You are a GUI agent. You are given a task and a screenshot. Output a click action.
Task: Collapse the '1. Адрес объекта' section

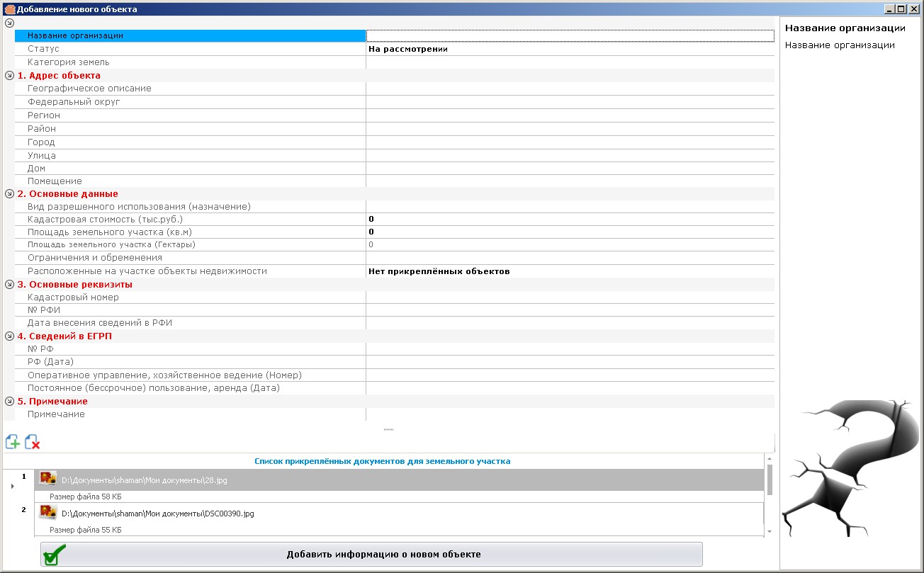(x=9, y=75)
